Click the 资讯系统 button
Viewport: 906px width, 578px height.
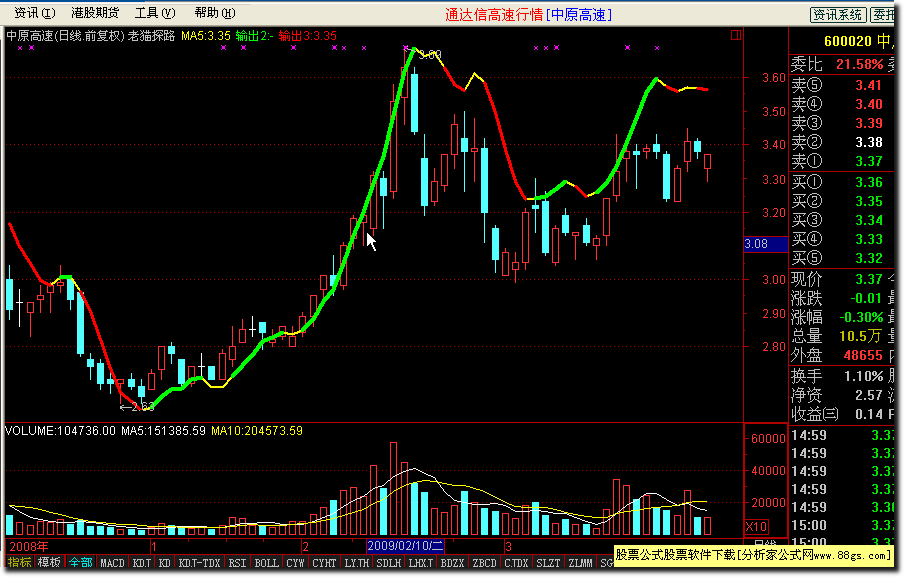pyautogui.click(x=838, y=15)
